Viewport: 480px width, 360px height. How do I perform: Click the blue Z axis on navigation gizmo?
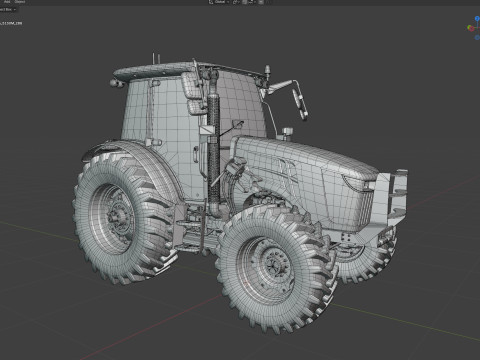[477, 18]
